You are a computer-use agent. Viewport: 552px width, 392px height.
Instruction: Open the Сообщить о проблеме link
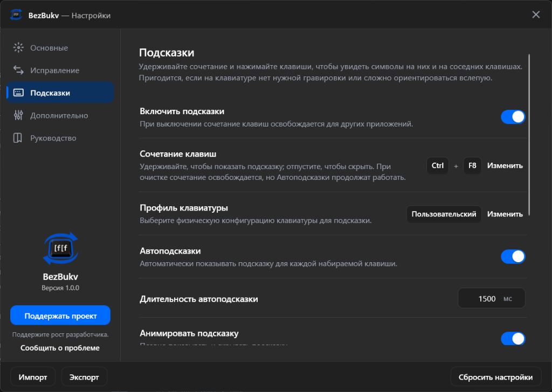coord(60,348)
